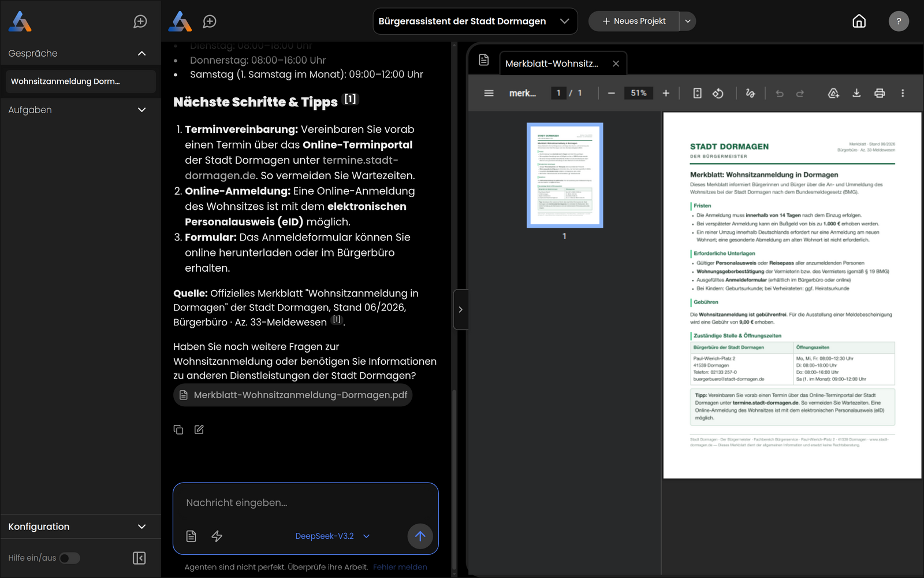This screenshot has width=924, height=578.
Task: Attach a document to the message
Action: pyautogui.click(x=192, y=536)
